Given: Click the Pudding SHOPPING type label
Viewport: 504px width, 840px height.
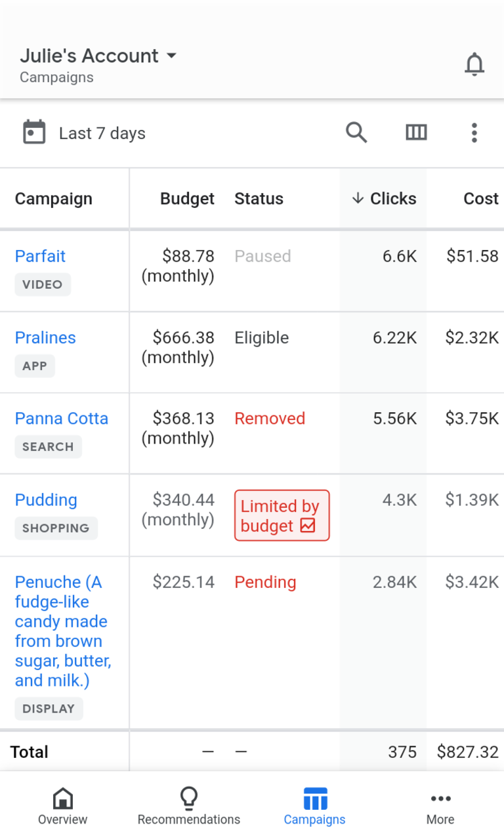Looking at the screenshot, I should (56, 528).
